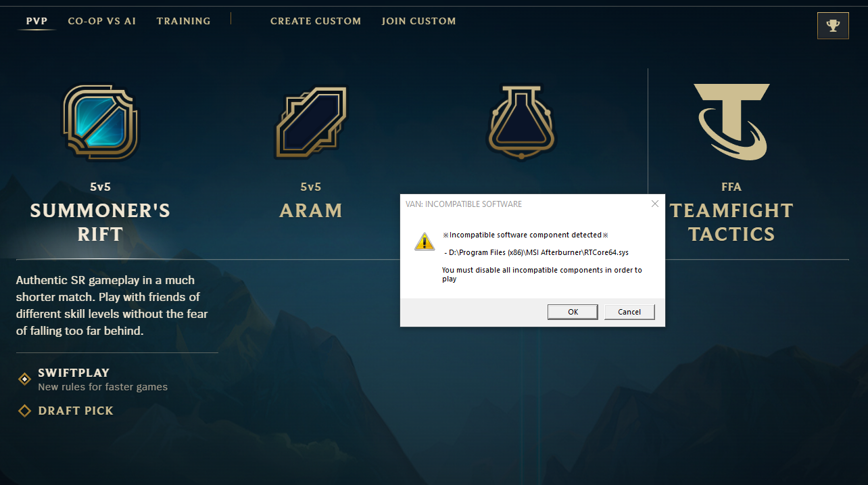The image size is (868, 485).
Task: Switch to the Co-op vs AI tab
Action: (102, 21)
